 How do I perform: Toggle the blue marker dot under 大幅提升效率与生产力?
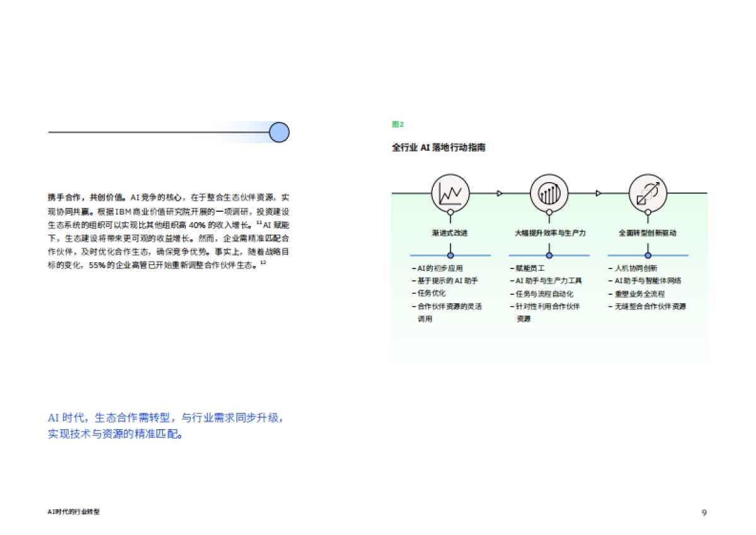(549, 255)
